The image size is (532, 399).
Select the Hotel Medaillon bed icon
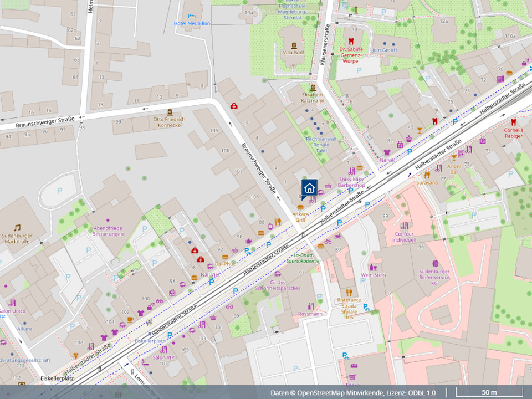click(192, 16)
